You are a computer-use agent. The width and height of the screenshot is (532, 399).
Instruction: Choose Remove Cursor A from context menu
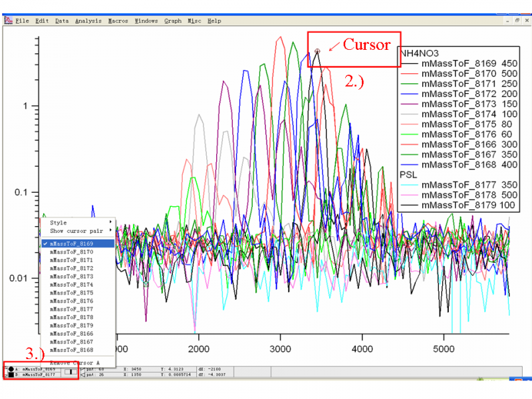pyautogui.click(x=74, y=362)
